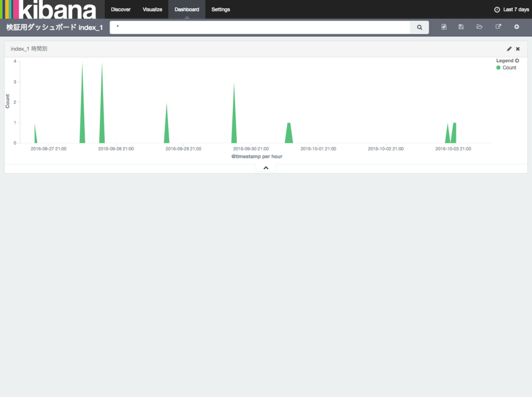
Task: Click the clock icon beside Last 7 days
Action: coord(497,9)
